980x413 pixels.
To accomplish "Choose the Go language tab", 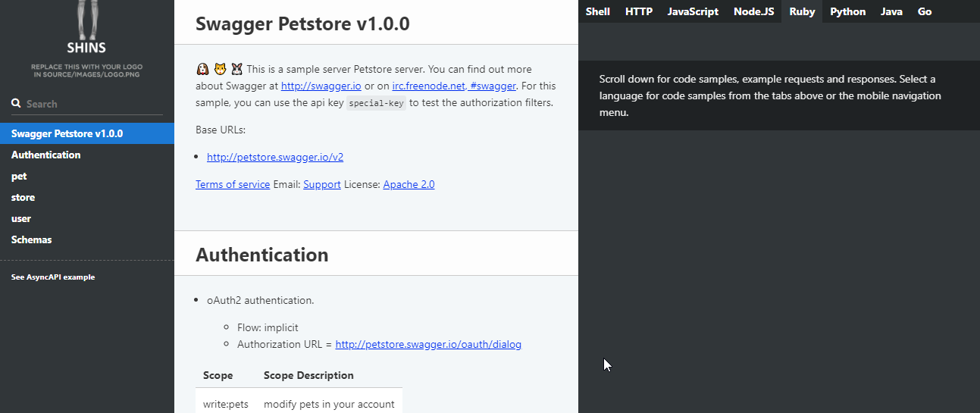I will (925, 11).
